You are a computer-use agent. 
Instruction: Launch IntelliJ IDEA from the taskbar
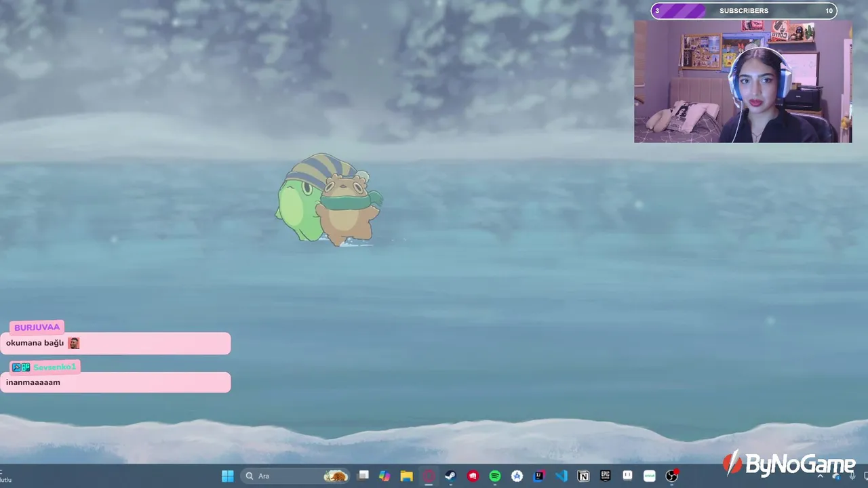[539, 476]
